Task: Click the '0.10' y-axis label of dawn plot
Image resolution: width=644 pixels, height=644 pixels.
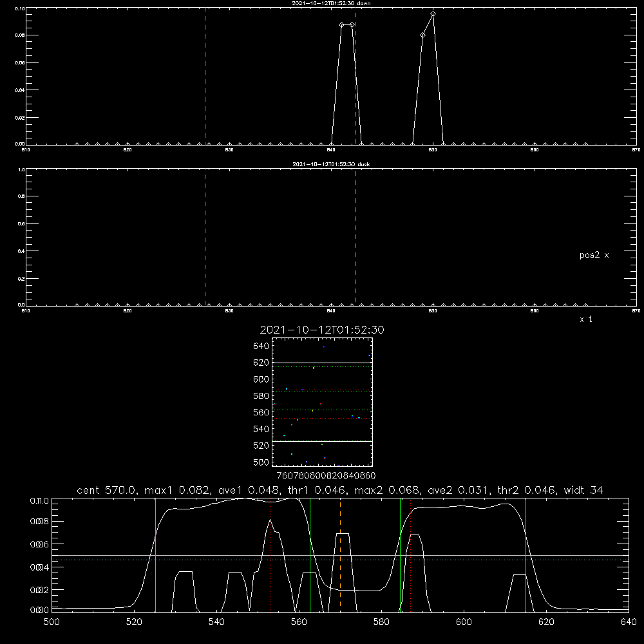Action: pos(20,8)
